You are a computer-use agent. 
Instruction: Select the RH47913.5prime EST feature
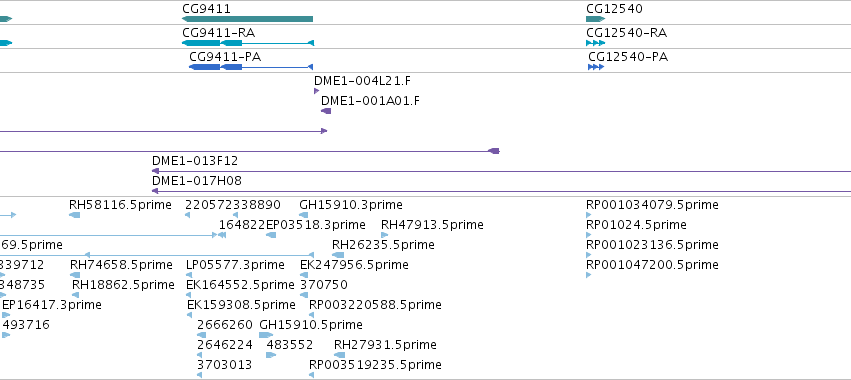coord(384,235)
